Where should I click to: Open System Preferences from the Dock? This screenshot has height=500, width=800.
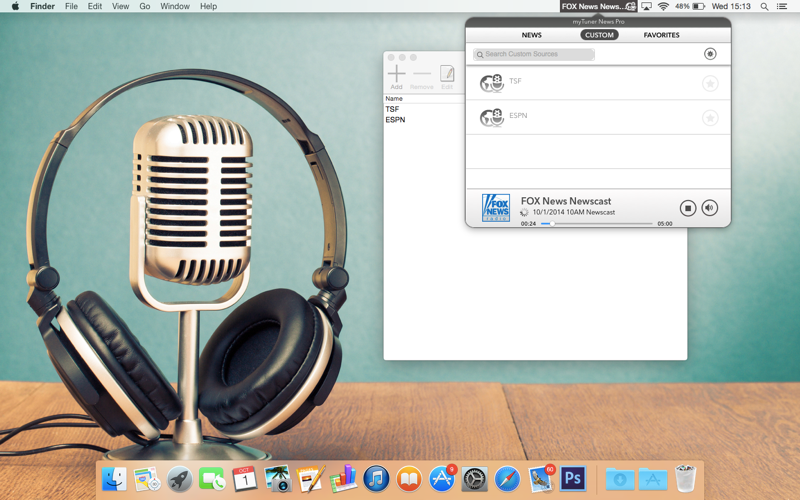[x=474, y=479]
